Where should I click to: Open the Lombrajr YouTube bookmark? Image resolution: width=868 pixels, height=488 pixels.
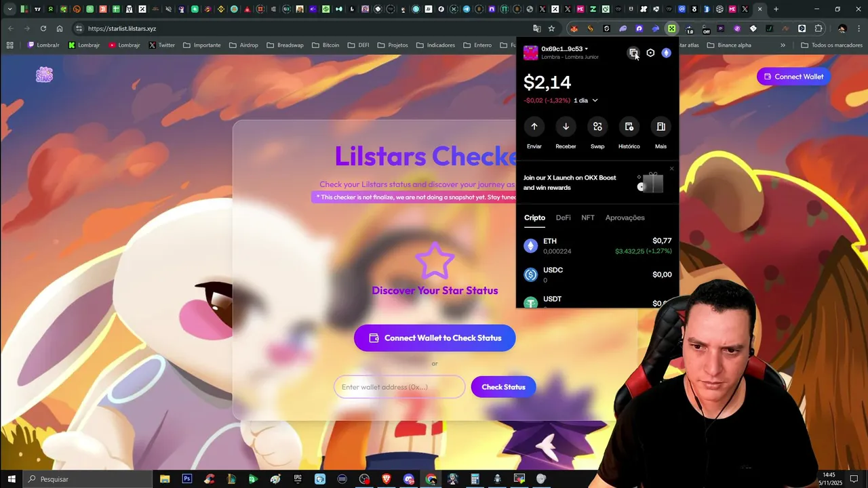point(123,45)
